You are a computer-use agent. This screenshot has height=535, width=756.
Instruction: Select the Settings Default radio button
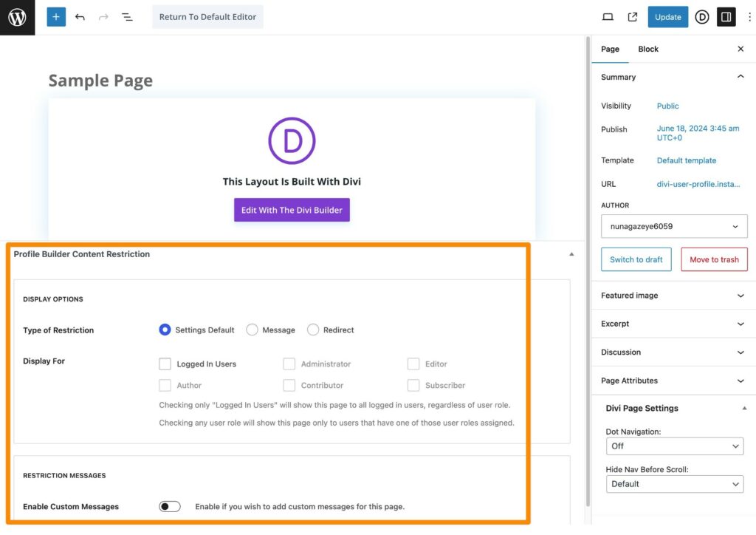pyautogui.click(x=165, y=330)
